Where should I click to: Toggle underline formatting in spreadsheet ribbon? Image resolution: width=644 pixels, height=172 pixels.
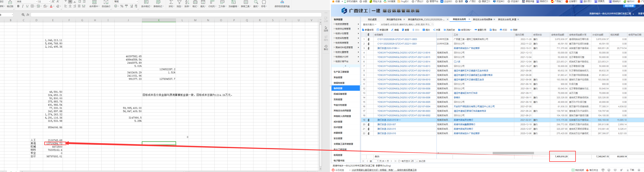(27, 6)
